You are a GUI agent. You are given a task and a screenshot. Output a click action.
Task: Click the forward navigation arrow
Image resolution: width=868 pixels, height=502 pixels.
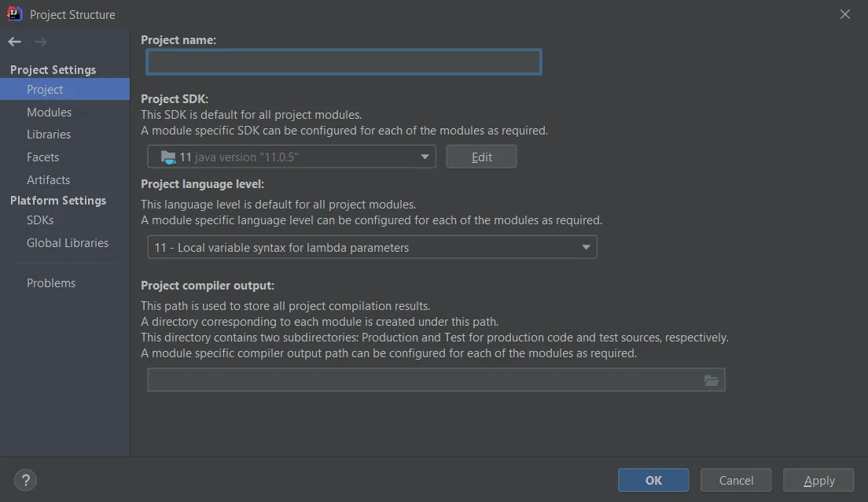pyautogui.click(x=40, y=42)
